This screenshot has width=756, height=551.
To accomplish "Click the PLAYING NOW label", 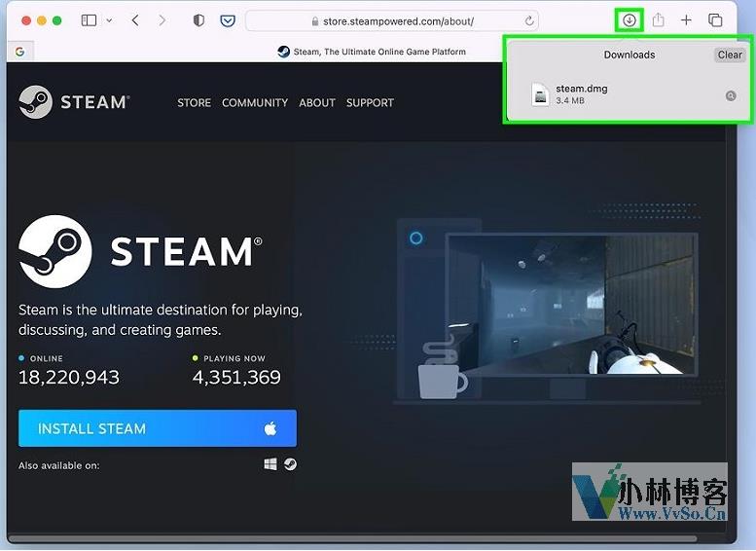I will [x=234, y=358].
